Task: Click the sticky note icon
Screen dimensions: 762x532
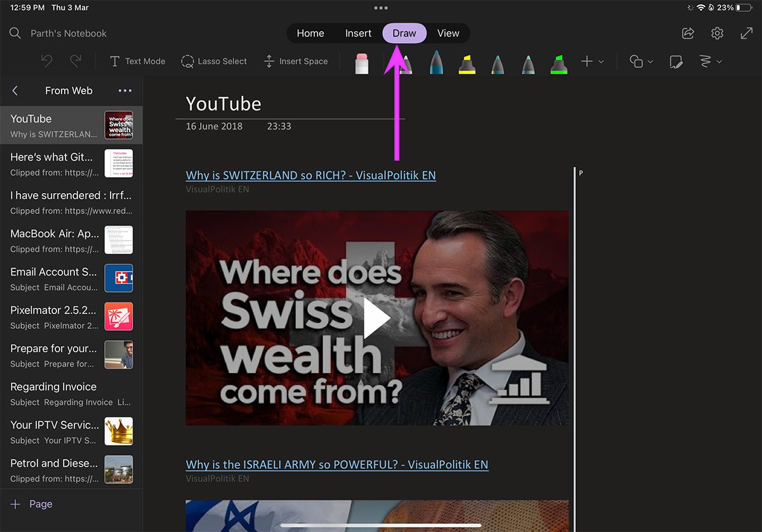Action: 676,62
